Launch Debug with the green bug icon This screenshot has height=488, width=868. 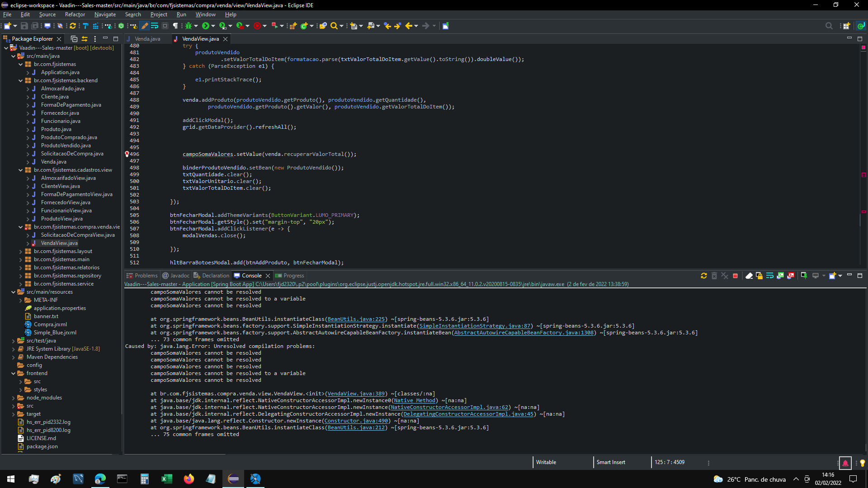point(189,26)
